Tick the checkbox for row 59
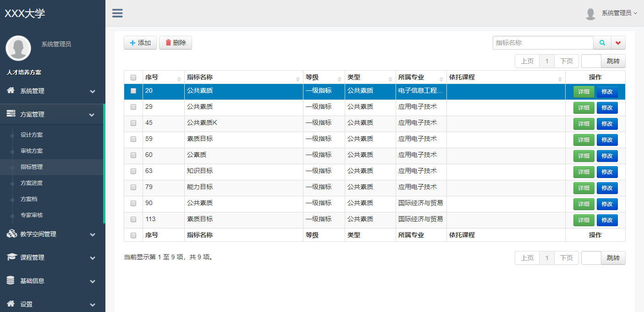Image resolution: width=644 pixels, height=312 pixels. pos(133,139)
